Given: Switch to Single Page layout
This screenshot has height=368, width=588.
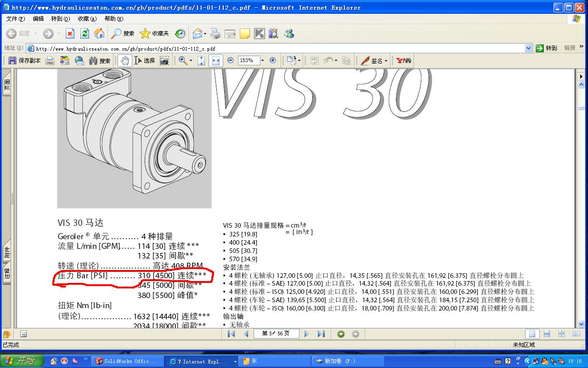Looking at the screenshot, I should coord(532,334).
